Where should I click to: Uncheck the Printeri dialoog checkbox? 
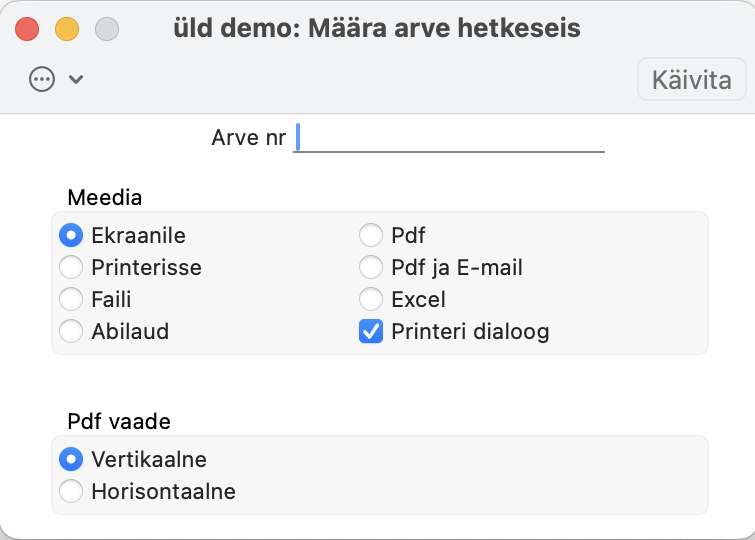click(371, 331)
